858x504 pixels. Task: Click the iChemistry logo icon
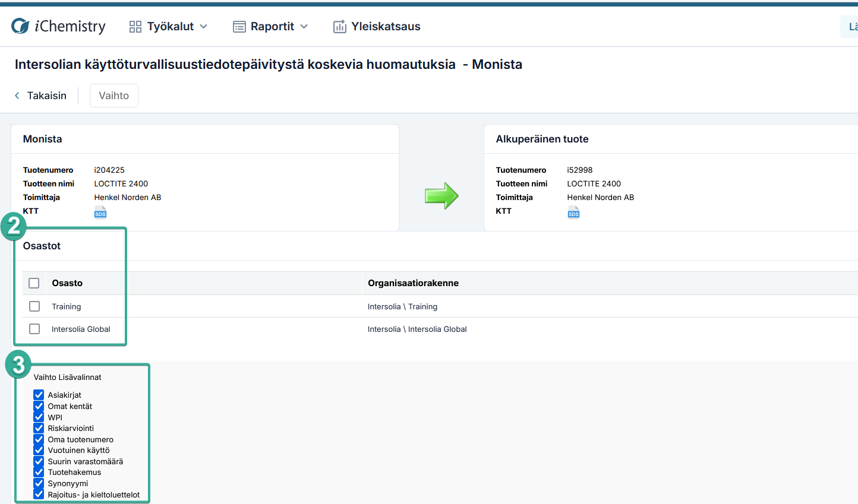coord(20,26)
